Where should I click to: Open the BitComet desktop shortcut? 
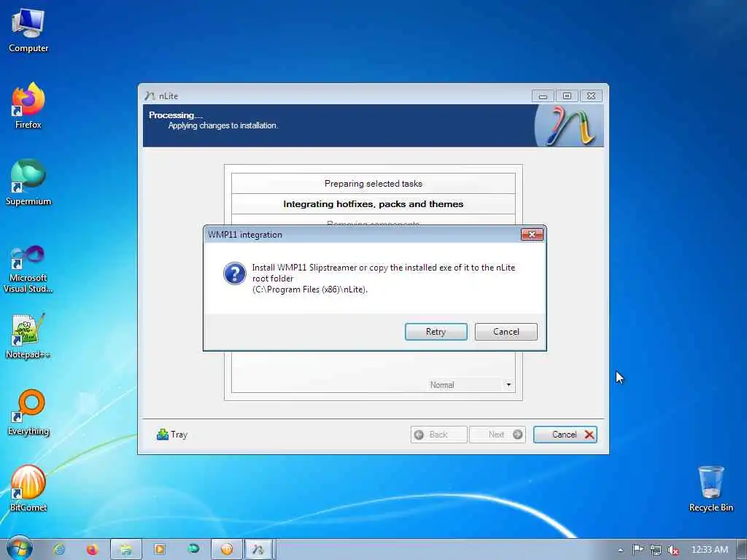(x=28, y=489)
